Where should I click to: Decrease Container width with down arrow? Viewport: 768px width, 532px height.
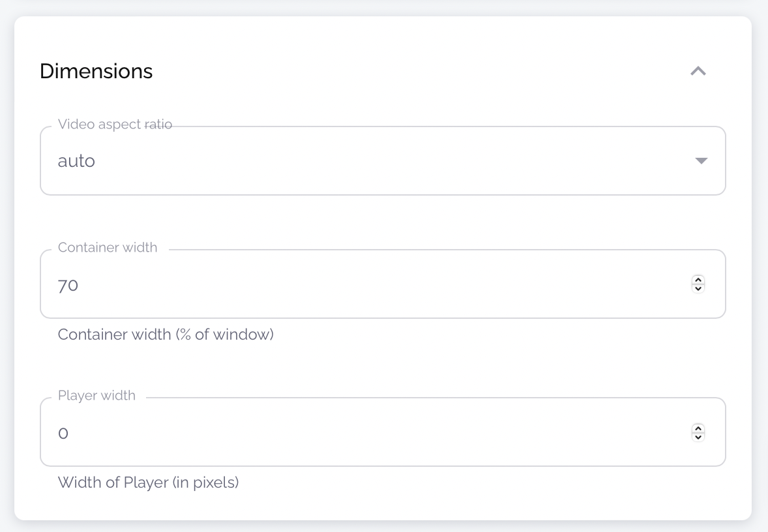tap(698, 288)
